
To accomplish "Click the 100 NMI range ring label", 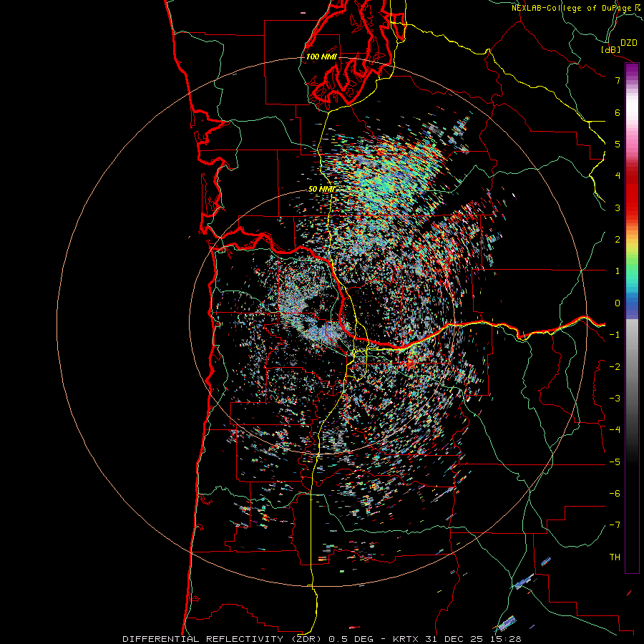I will (321, 57).
